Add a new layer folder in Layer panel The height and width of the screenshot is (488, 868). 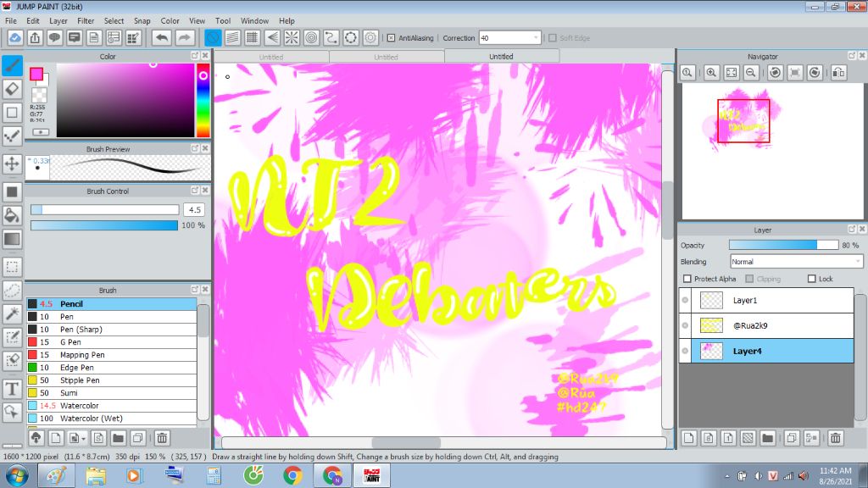pyautogui.click(x=767, y=438)
